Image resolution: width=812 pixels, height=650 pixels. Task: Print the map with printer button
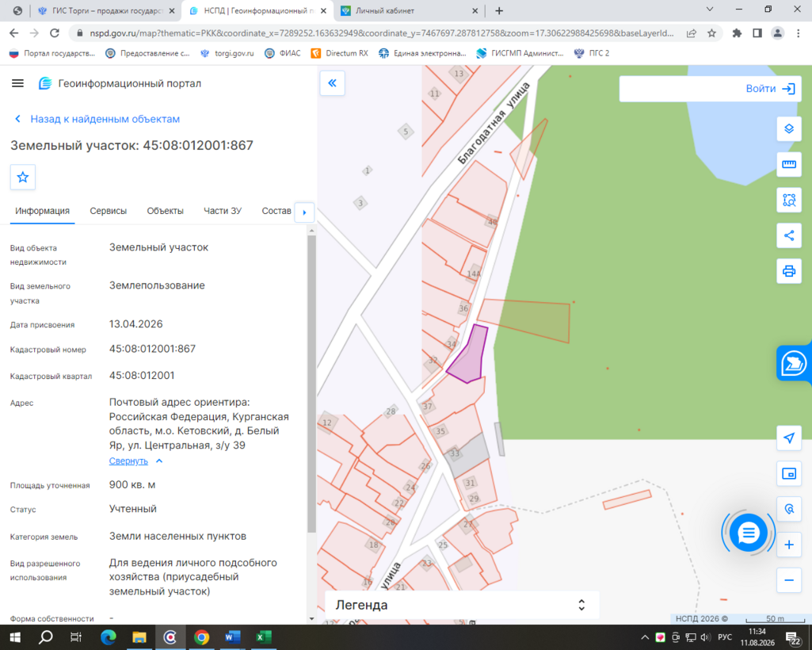pos(789,271)
